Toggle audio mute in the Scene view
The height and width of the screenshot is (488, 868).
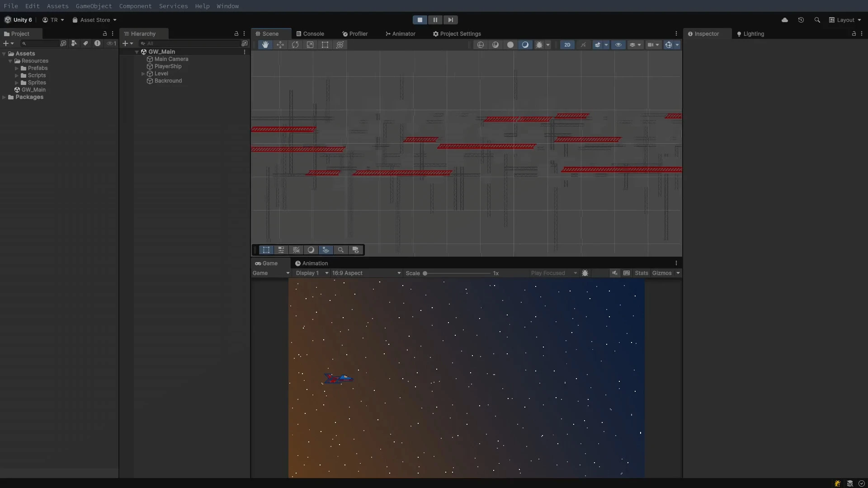click(583, 45)
